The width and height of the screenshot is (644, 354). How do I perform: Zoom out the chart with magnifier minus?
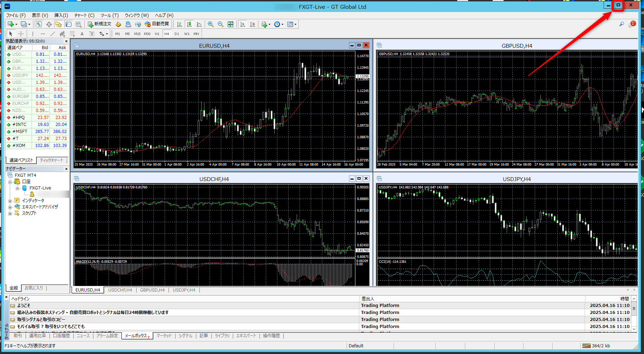221,24
